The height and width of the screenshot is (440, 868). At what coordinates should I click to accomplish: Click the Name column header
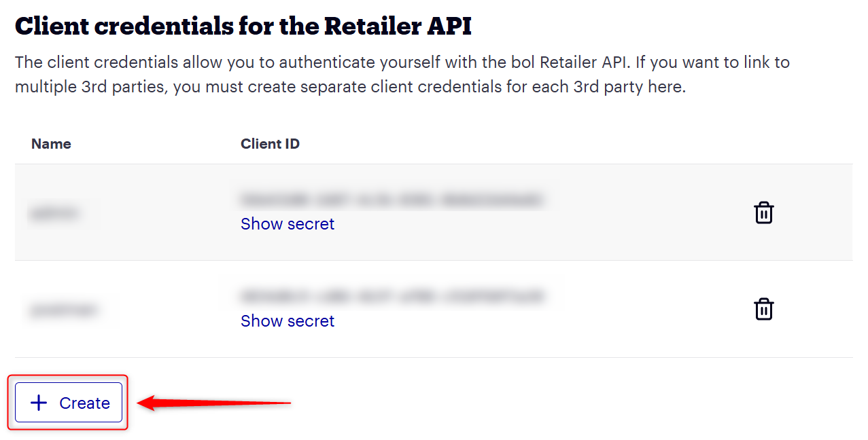pyautogui.click(x=51, y=144)
